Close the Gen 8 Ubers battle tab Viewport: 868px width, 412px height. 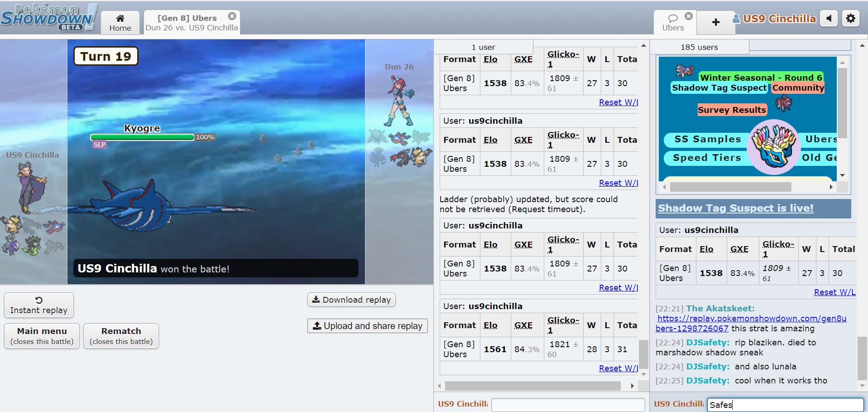pos(232,16)
